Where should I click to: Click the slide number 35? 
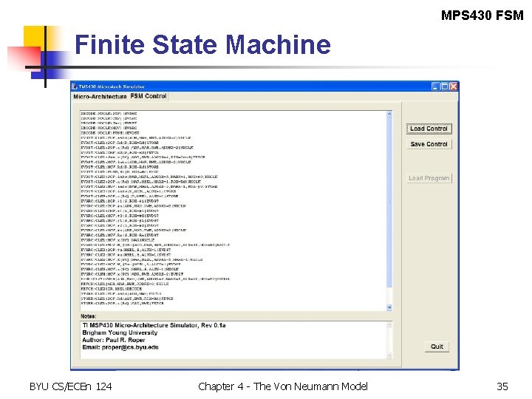tap(502, 386)
